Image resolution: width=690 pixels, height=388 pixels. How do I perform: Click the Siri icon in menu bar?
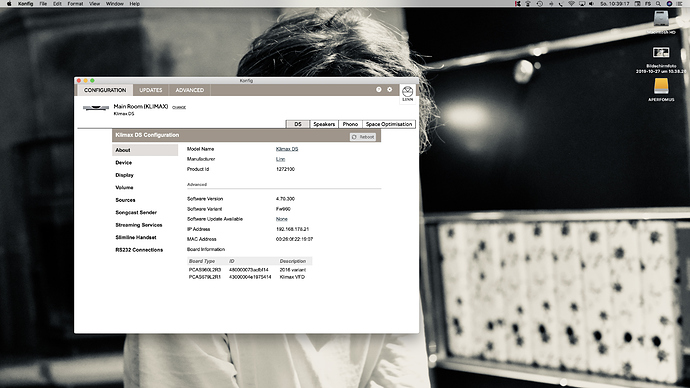click(x=669, y=4)
